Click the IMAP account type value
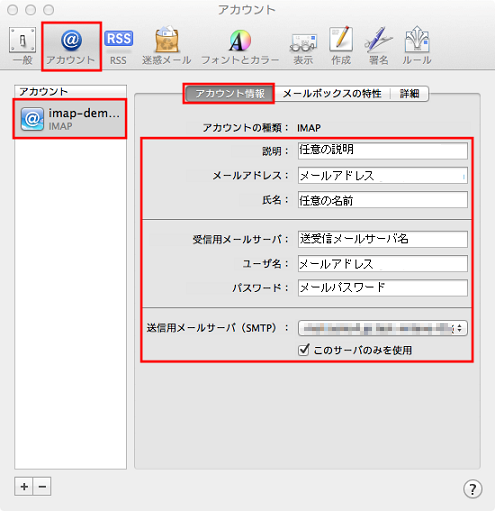 click(x=309, y=128)
